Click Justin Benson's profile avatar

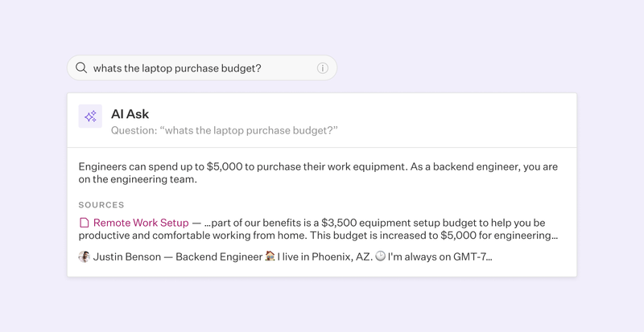point(84,257)
